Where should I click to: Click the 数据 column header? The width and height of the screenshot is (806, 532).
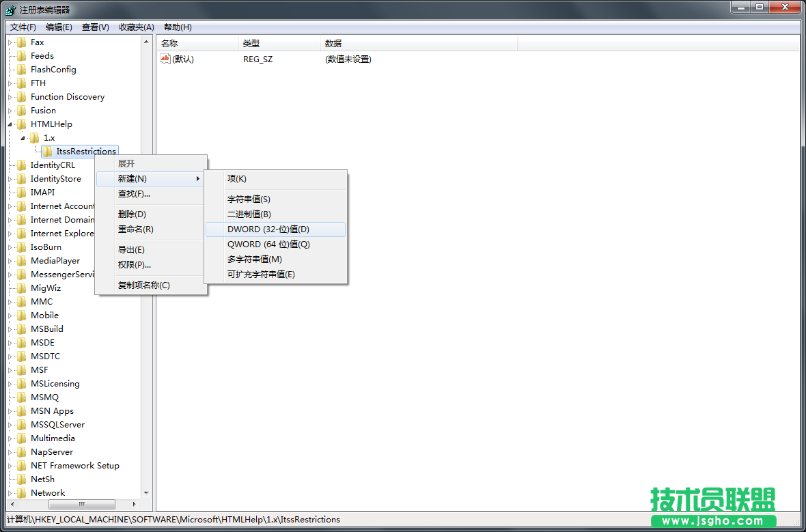tap(335, 42)
